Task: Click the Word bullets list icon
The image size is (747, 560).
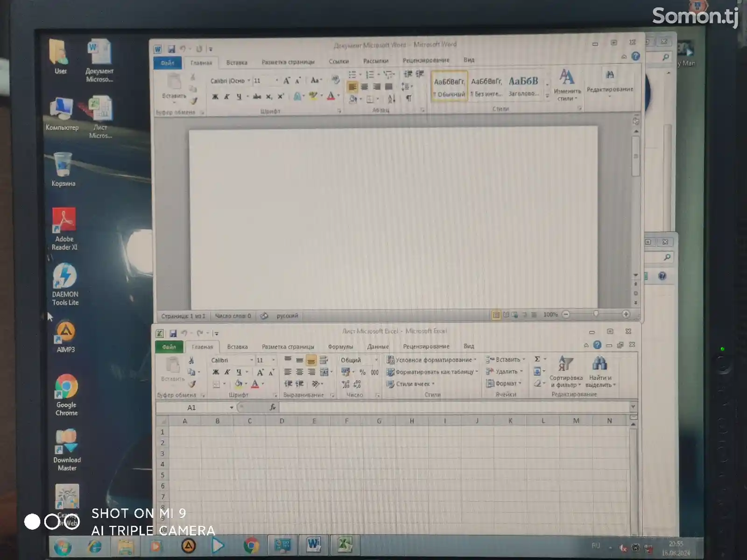Action: click(352, 75)
